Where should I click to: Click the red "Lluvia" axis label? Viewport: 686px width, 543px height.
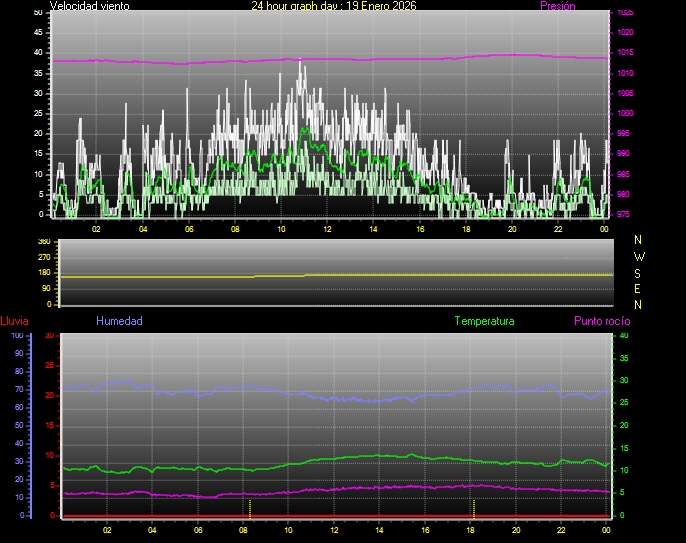point(14,322)
